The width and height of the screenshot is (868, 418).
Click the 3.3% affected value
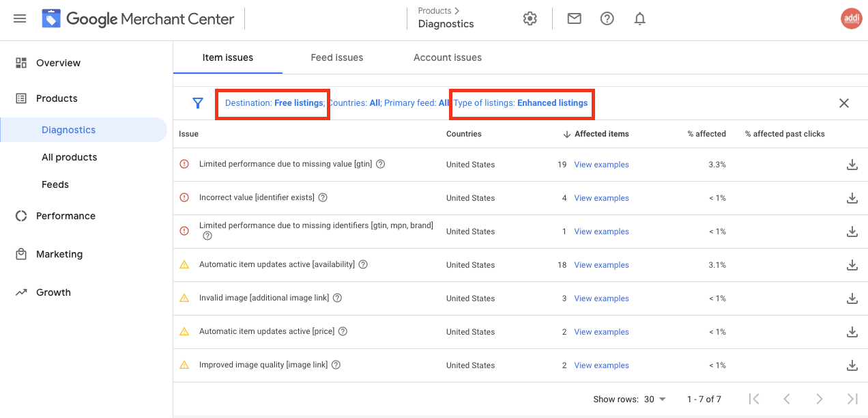pos(717,165)
